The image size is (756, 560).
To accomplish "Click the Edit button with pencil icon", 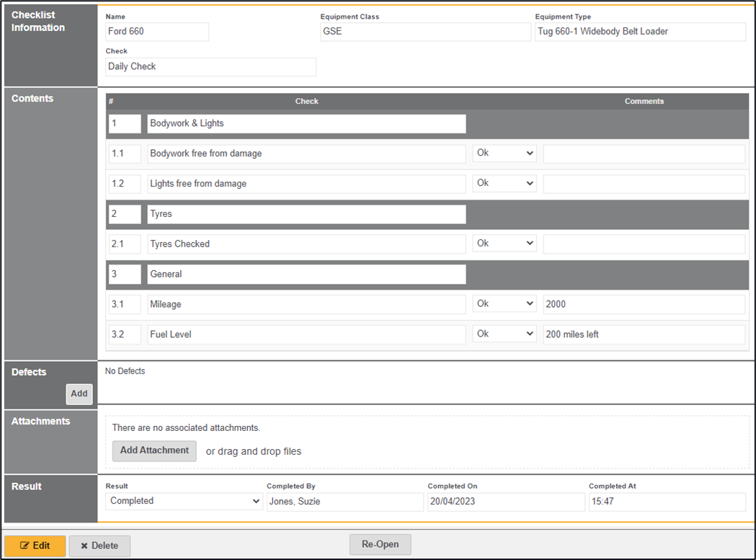I will click(35, 546).
